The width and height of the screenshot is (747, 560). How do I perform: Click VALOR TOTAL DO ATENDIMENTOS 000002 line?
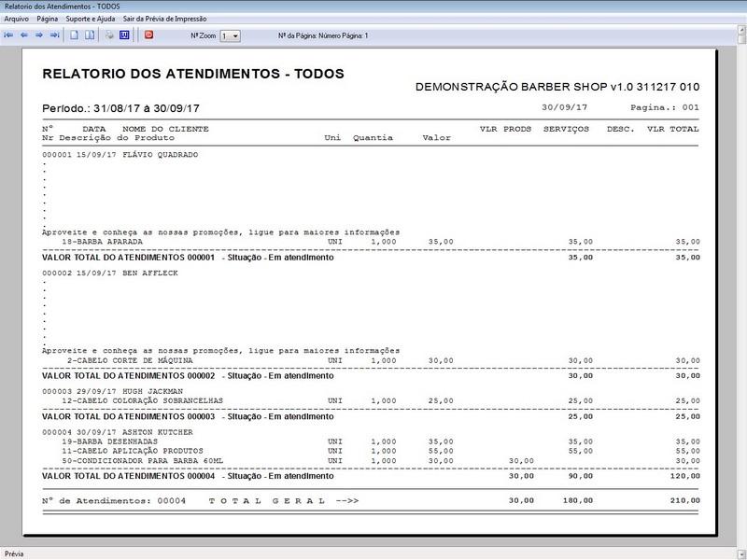pos(371,376)
